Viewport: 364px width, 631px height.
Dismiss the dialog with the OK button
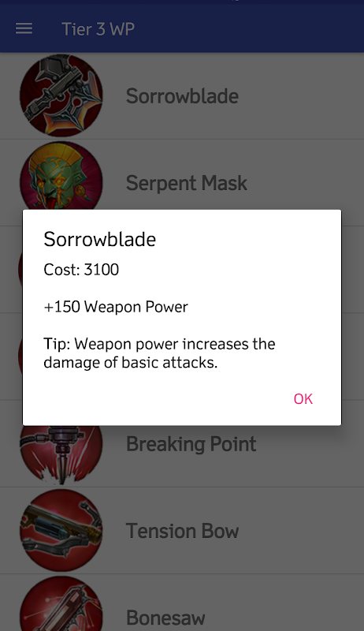(303, 399)
